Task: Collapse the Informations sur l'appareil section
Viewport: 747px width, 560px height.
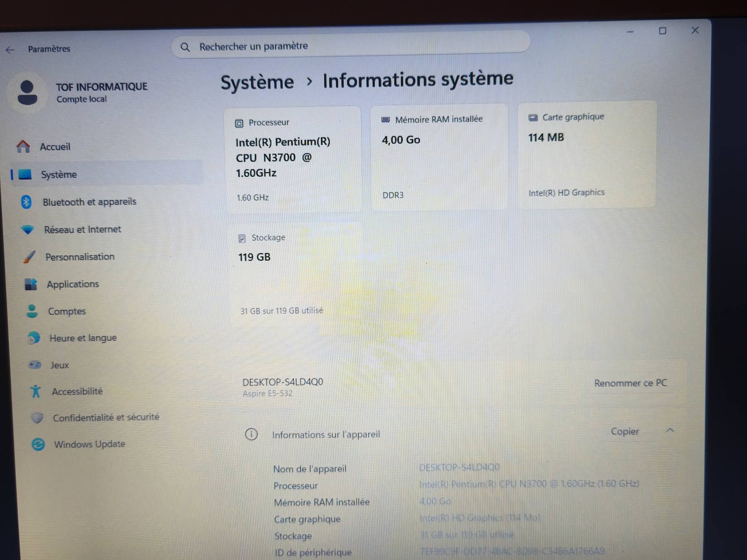Action: coord(670,430)
